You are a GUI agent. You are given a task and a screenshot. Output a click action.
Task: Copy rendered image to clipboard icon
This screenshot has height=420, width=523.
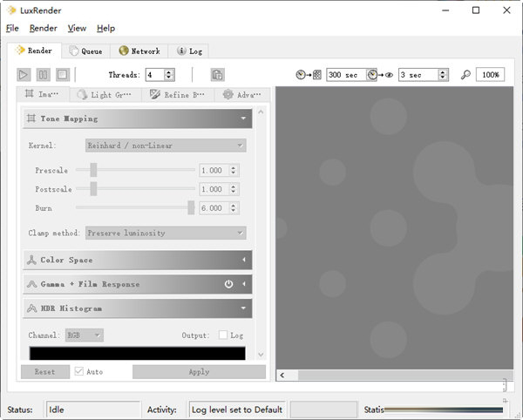click(217, 75)
